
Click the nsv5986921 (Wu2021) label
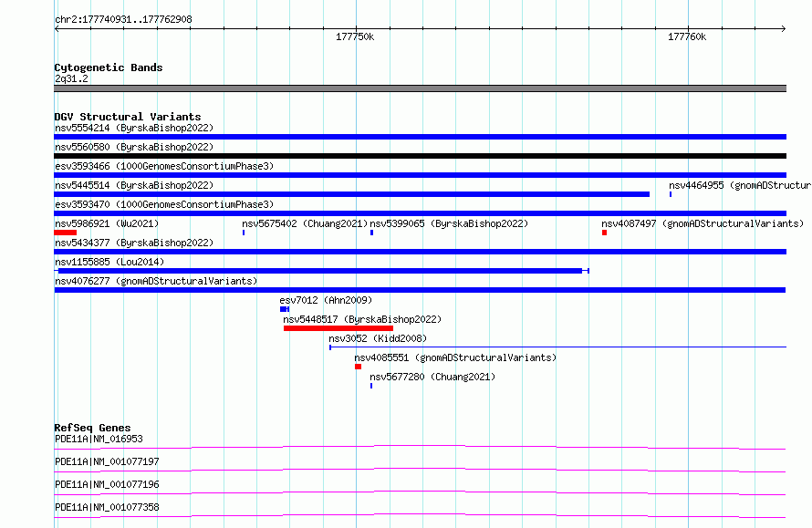[107, 223]
